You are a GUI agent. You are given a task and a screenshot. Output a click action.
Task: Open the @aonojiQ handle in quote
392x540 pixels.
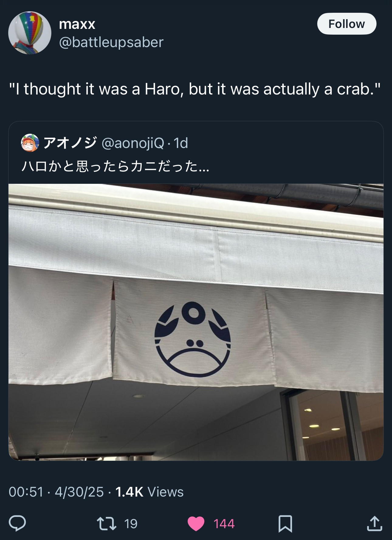point(133,143)
